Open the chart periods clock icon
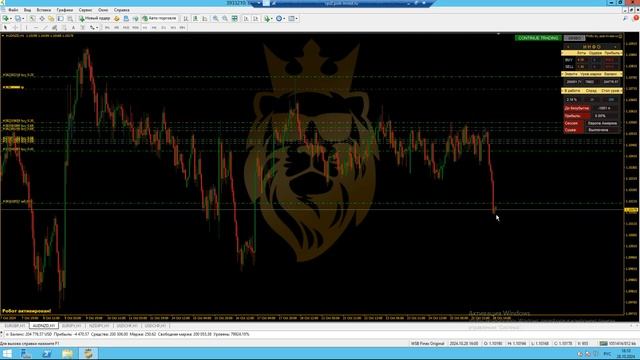This screenshot has width=640, height=360. point(279,18)
